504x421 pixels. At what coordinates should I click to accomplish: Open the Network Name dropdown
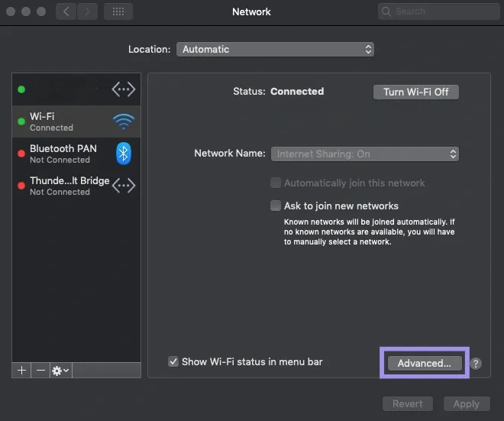click(365, 154)
